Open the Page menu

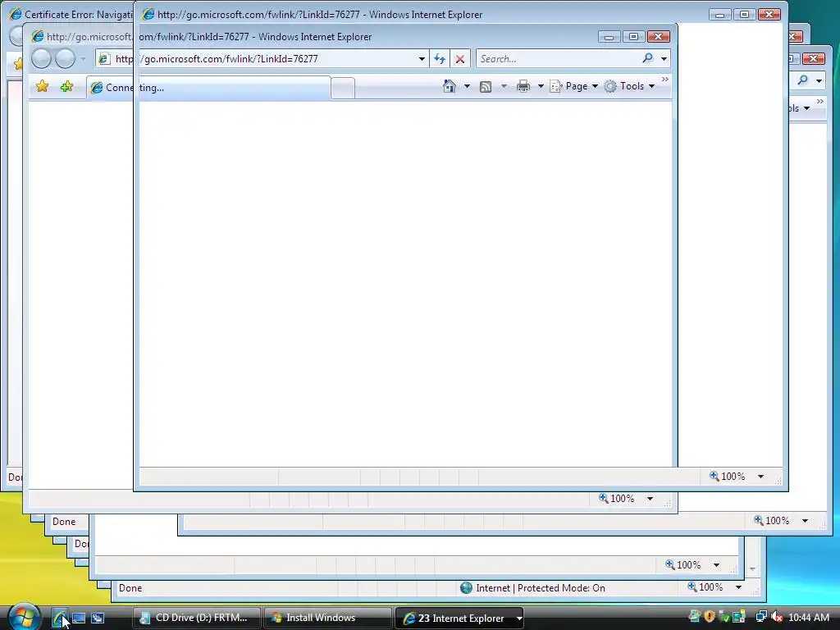pyautogui.click(x=573, y=86)
